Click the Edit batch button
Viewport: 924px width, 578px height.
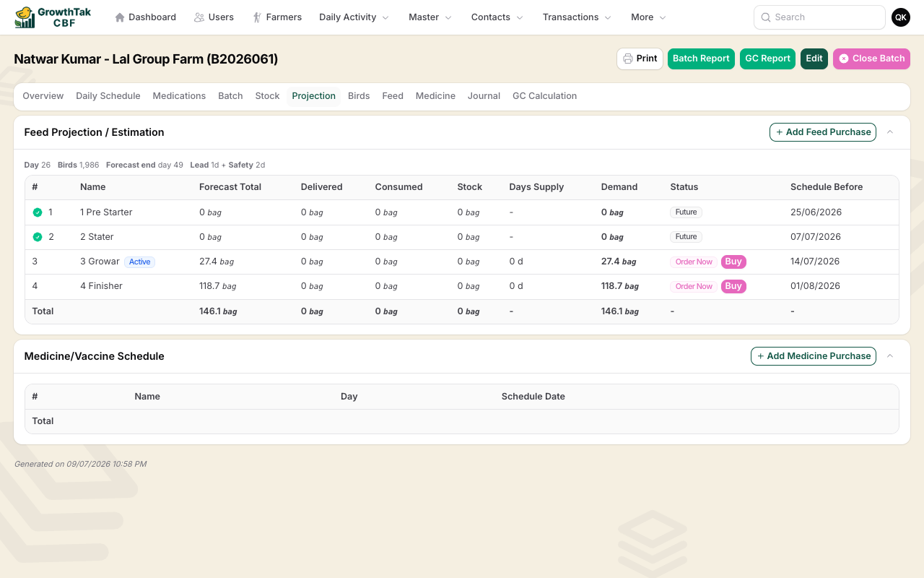point(814,59)
